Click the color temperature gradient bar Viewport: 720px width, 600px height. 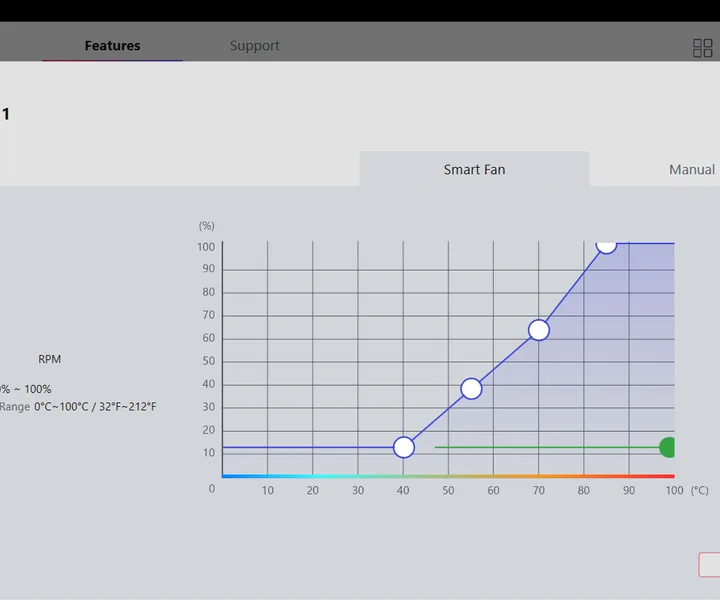coord(448,477)
